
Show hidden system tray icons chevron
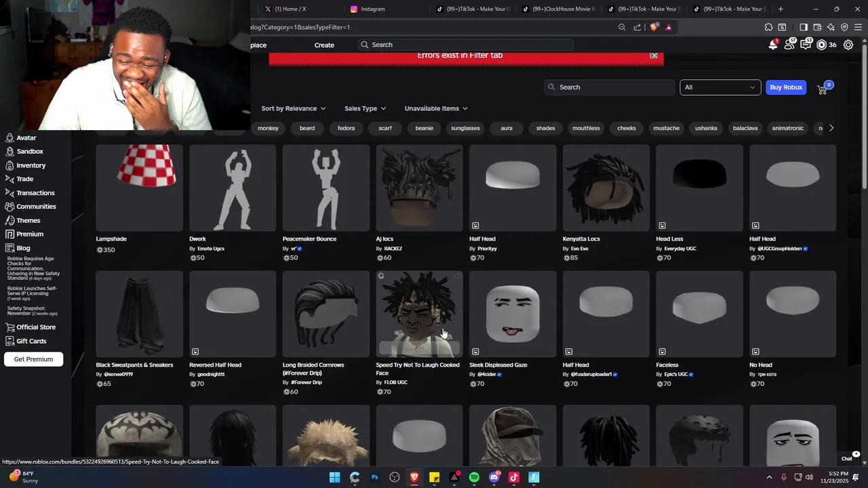(769, 477)
